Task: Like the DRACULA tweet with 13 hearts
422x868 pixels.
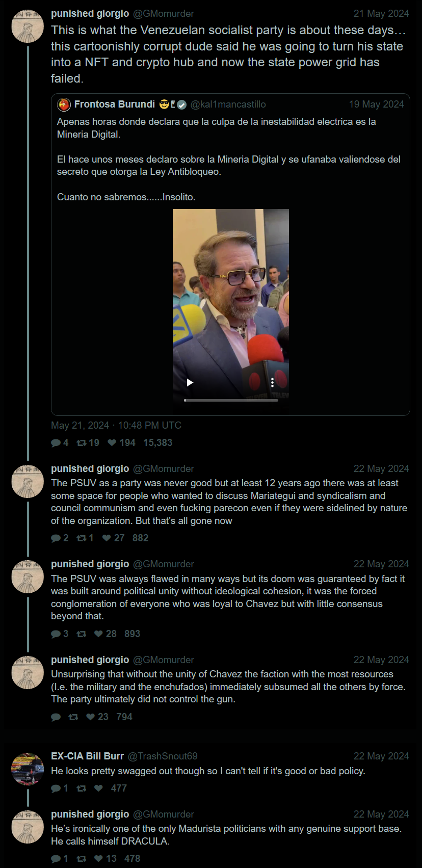Action: point(99,859)
